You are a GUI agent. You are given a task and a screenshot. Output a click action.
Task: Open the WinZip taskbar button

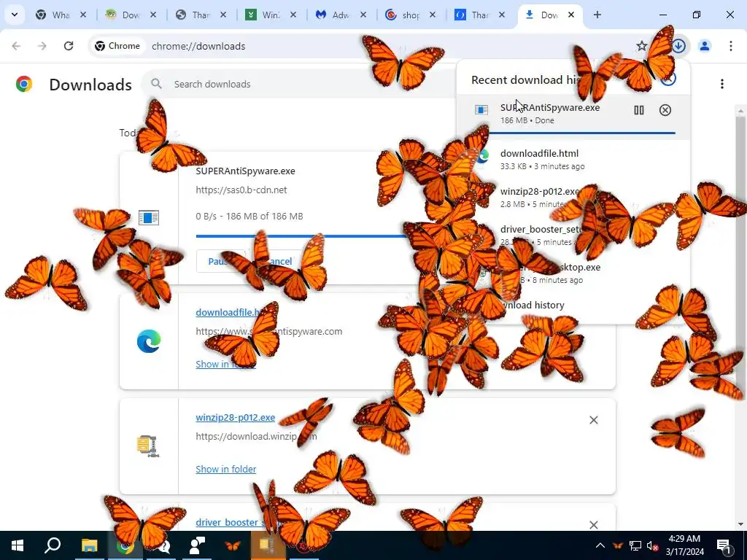268,545
